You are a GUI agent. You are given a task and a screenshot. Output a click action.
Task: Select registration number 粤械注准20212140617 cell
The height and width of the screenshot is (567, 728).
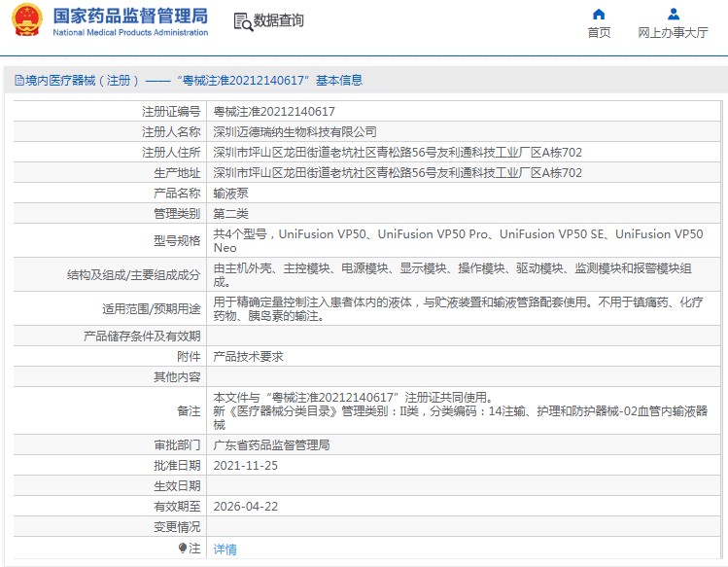[274, 112]
